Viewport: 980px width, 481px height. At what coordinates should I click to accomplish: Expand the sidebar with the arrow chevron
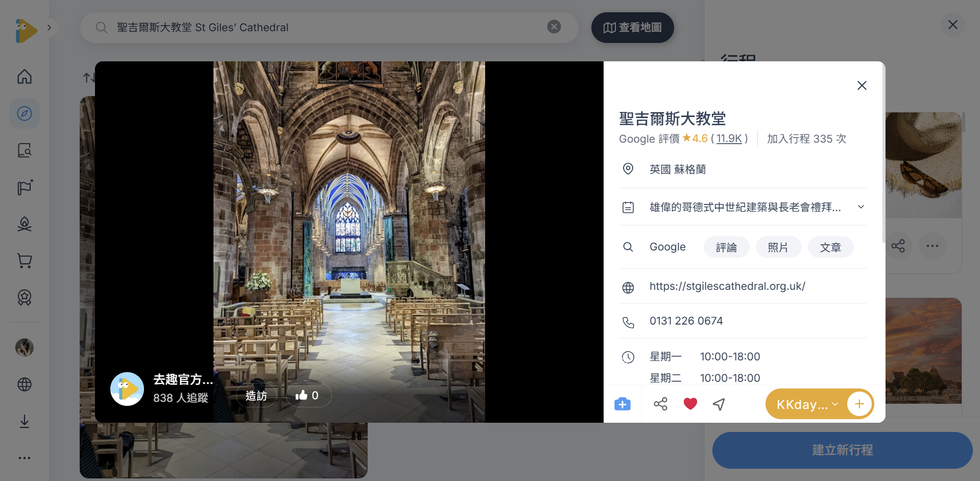tap(49, 28)
